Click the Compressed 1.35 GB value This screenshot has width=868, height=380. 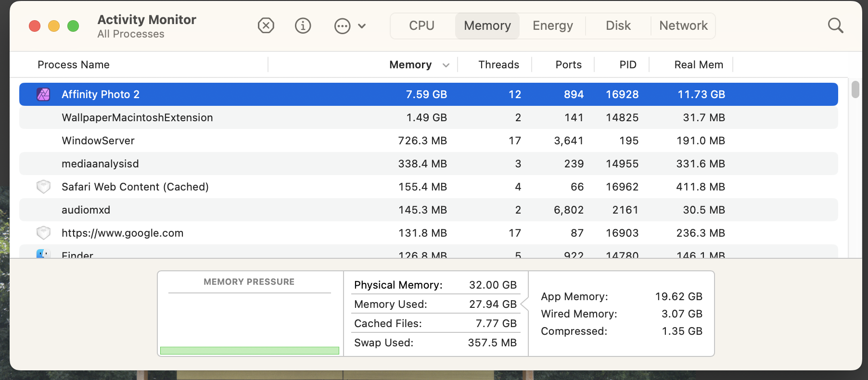tap(682, 331)
